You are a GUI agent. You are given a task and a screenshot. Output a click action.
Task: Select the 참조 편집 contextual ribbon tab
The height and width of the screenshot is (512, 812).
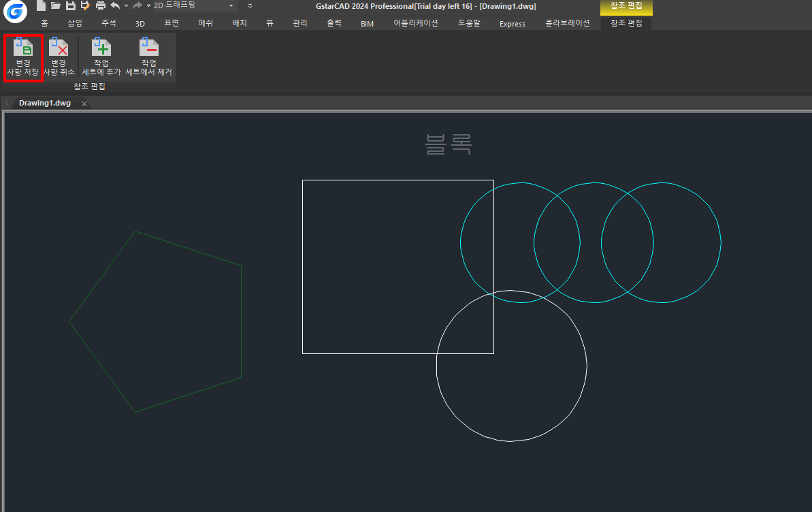(x=626, y=23)
